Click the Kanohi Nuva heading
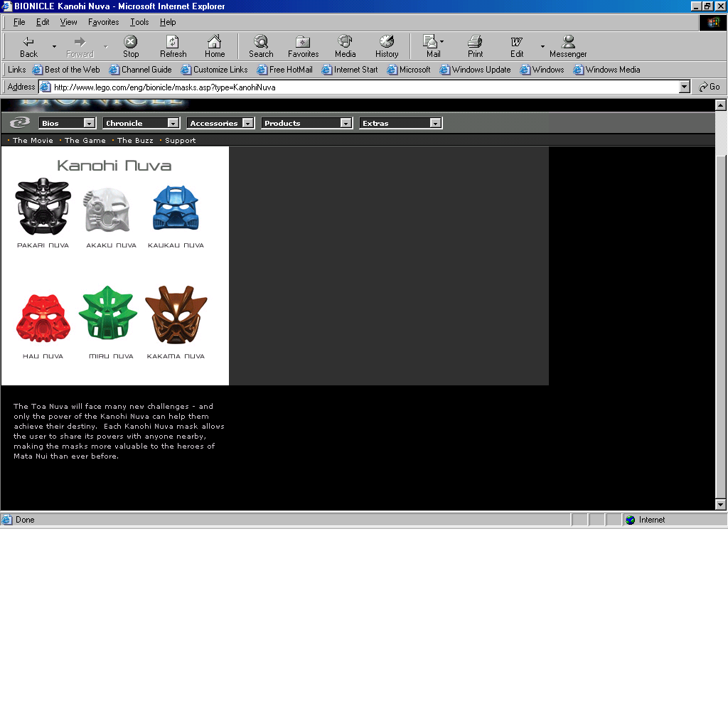The height and width of the screenshot is (711, 728). 114,166
